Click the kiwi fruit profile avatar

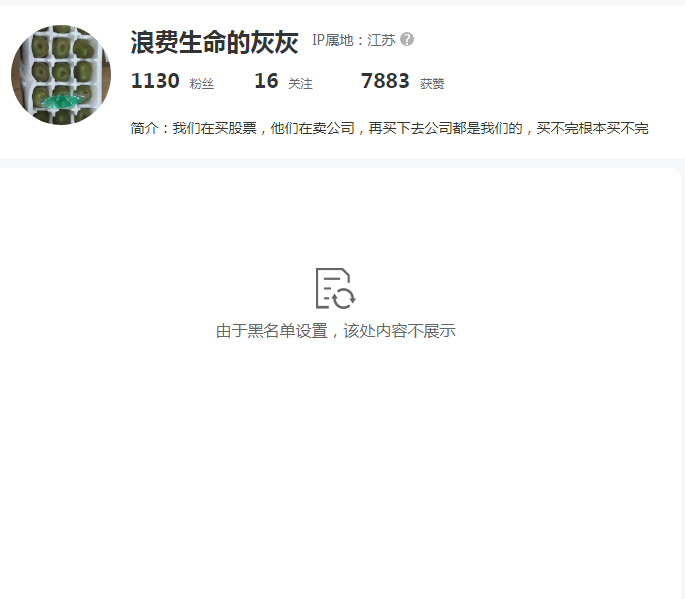(61, 75)
